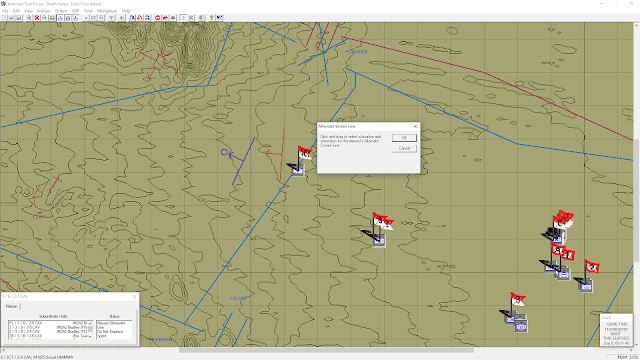Viewport: 640px width, 360px height.
Task: Click the horizontal map scrollbar thumb
Action: [326, 350]
